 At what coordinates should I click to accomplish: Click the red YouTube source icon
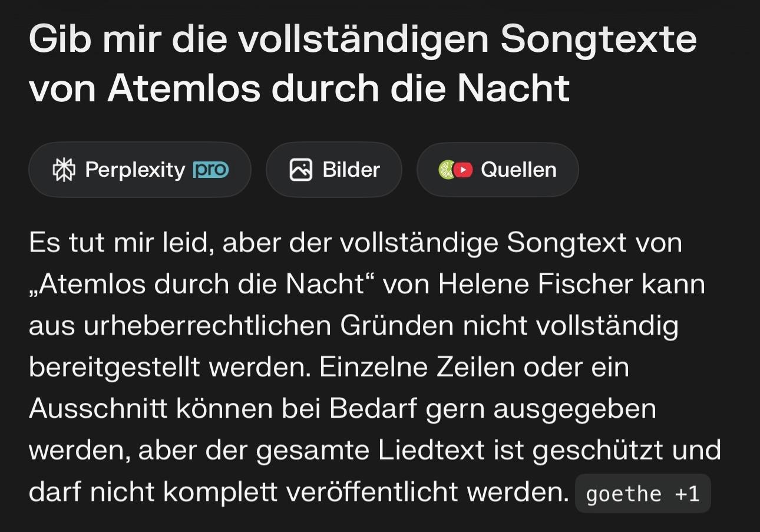[464, 170]
